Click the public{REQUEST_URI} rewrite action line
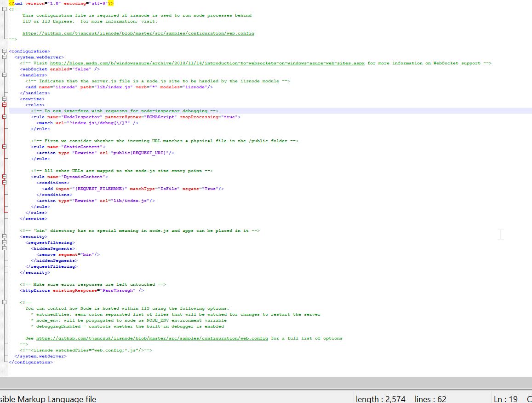This screenshot has width=532, height=403. tap(105, 153)
